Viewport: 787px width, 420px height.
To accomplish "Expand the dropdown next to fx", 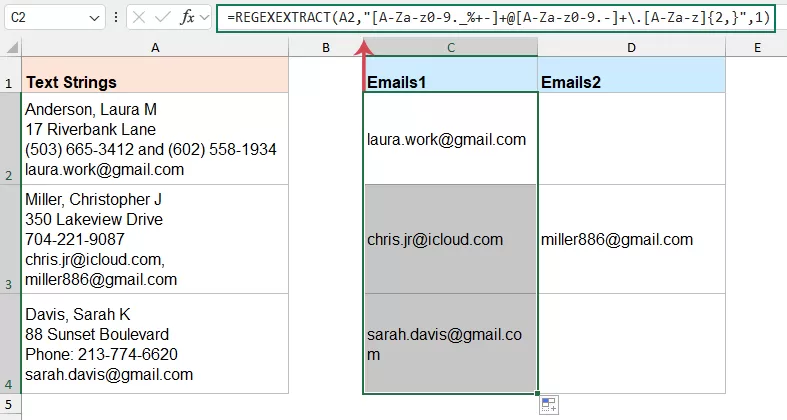I will 204,18.
